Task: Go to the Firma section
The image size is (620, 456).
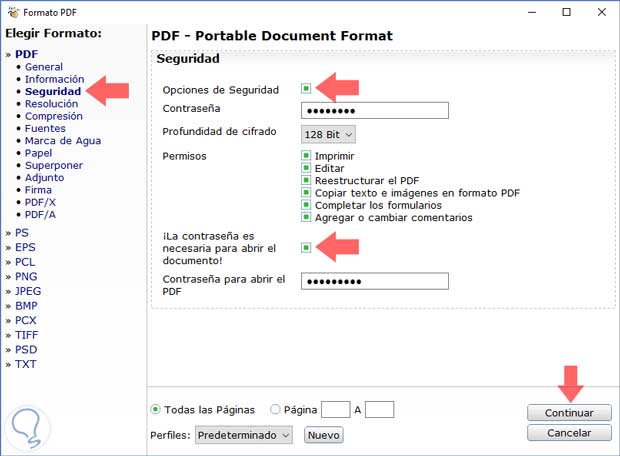Action: tap(38, 189)
